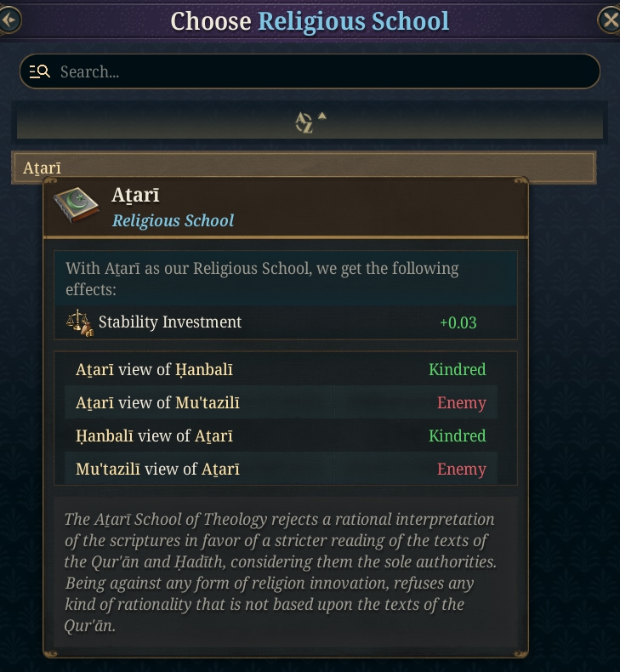
Task: Click the +0.03 stability value
Action: [458, 322]
